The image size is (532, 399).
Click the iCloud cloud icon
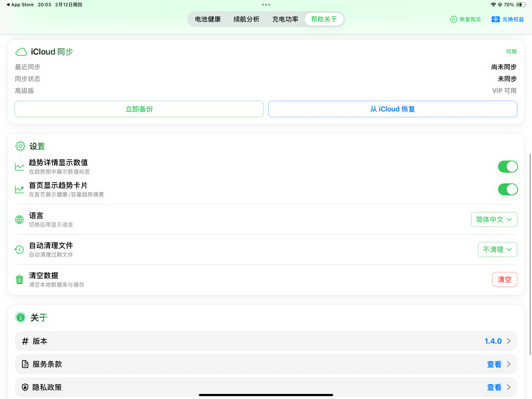coord(21,52)
